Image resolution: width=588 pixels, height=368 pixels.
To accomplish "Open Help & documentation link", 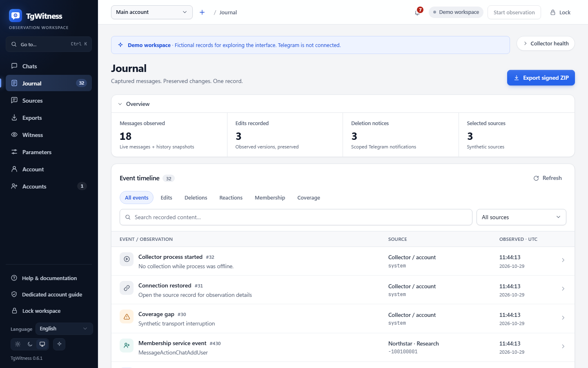I will (49, 278).
